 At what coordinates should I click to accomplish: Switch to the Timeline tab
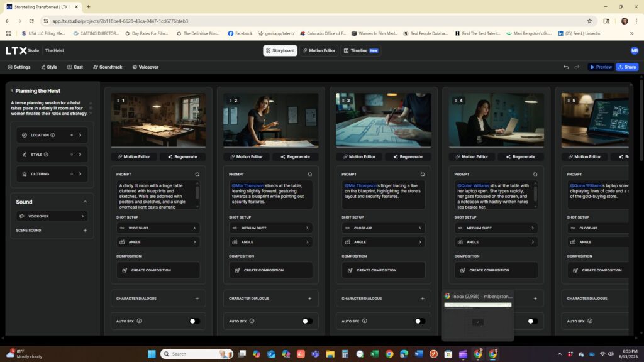(360, 50)
